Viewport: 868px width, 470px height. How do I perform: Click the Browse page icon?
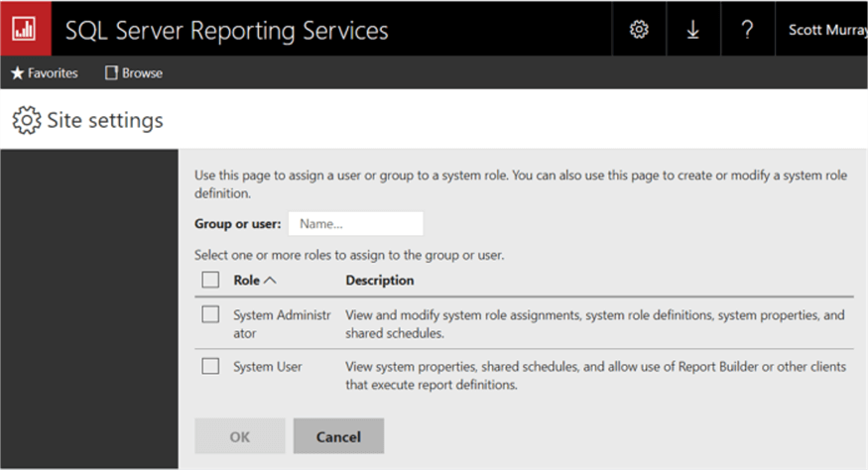(x=111, y=73)
